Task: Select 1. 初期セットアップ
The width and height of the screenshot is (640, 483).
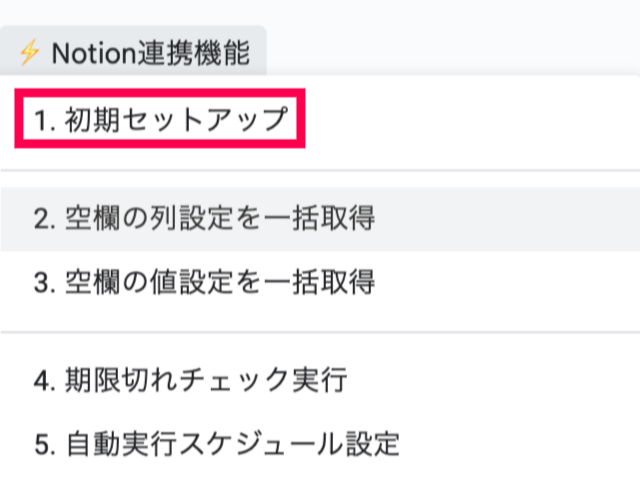Action: 160,121
